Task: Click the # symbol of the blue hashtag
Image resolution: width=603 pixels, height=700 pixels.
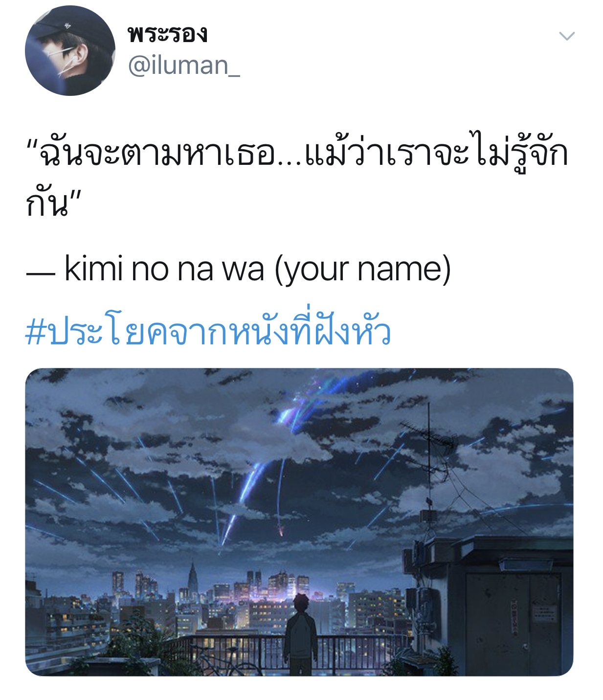Action: [35, 333]
